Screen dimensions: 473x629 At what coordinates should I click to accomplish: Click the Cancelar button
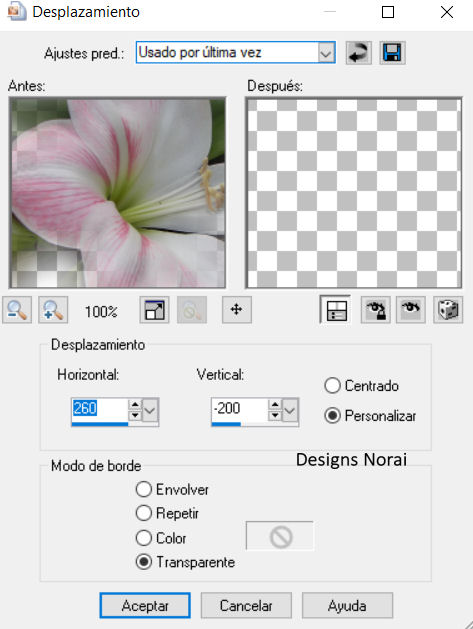[246, 605]
